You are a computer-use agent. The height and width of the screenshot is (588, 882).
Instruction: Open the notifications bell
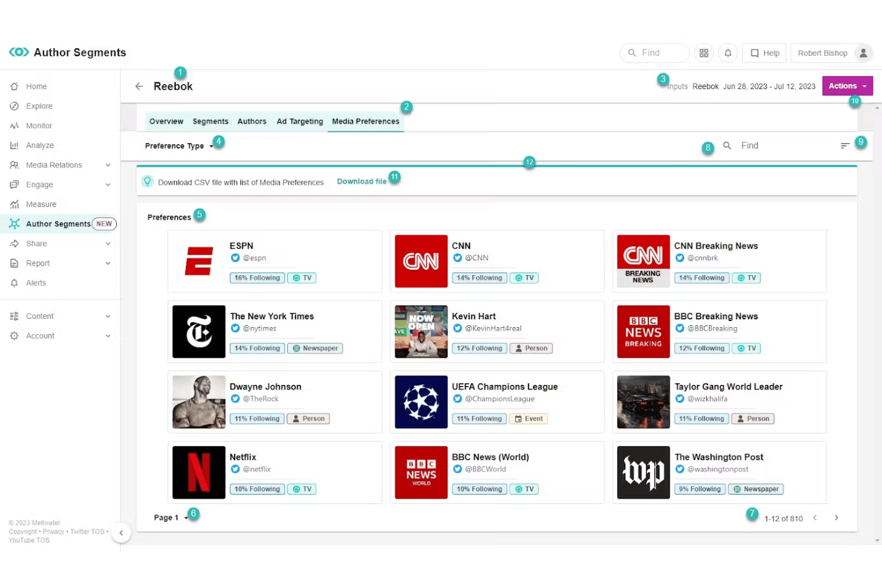pyautogui.click(x=728, y=53)
